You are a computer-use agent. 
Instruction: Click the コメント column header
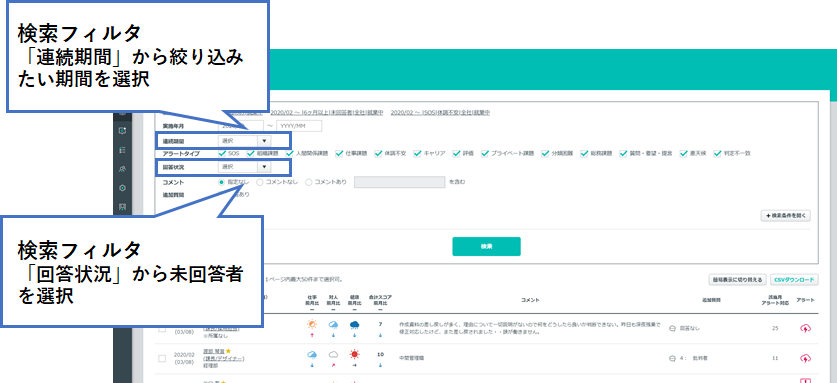pyautogui.click(x=530, y=301)
